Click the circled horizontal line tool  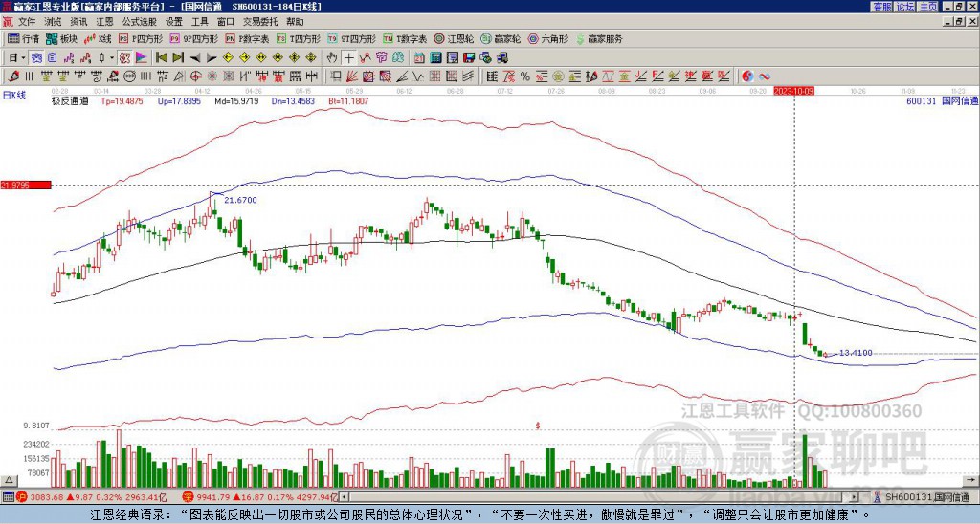[129, 76]
